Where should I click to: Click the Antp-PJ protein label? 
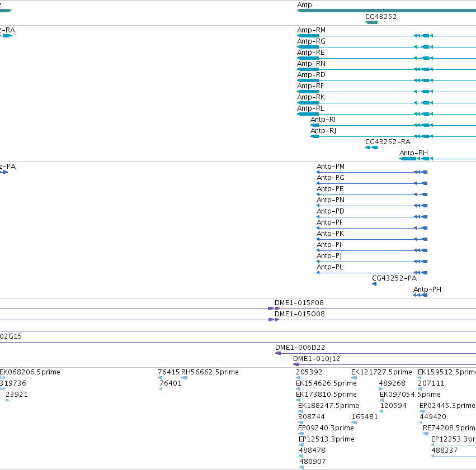point(329,256)
